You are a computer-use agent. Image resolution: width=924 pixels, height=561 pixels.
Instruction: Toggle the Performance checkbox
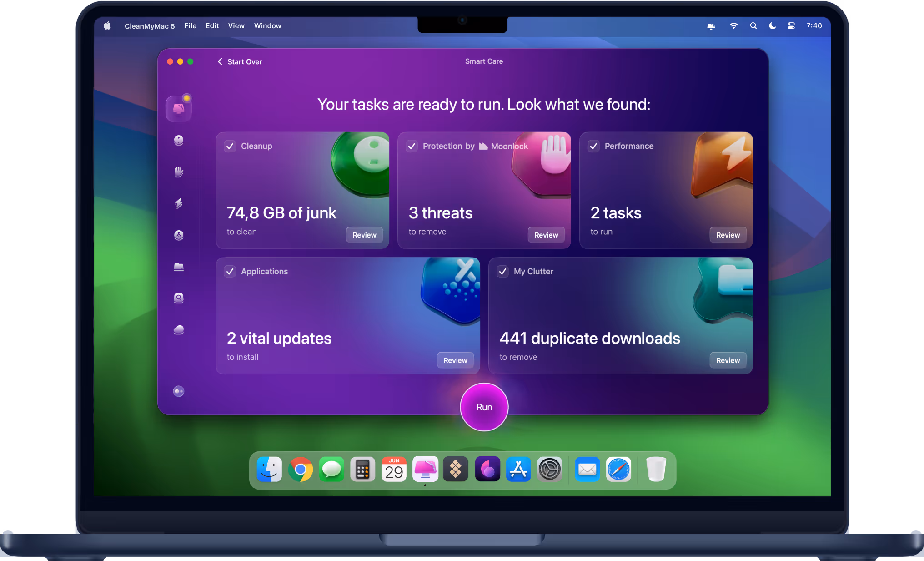593,146
